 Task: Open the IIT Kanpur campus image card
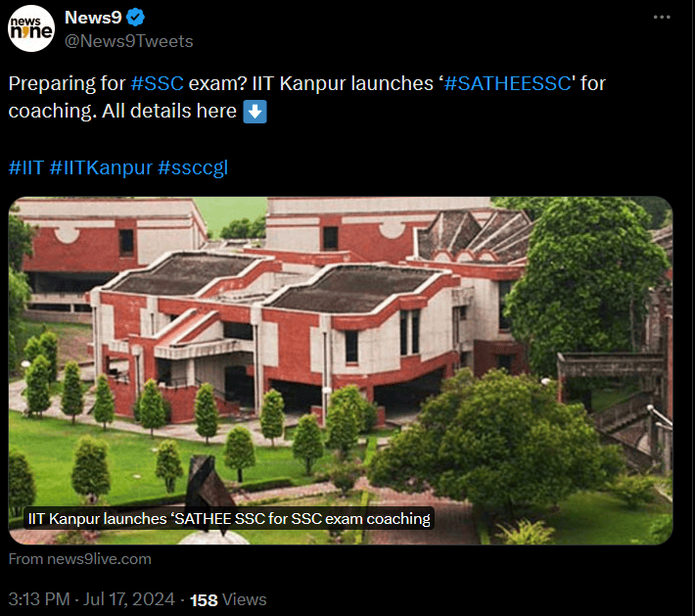[x=341, y=370]
